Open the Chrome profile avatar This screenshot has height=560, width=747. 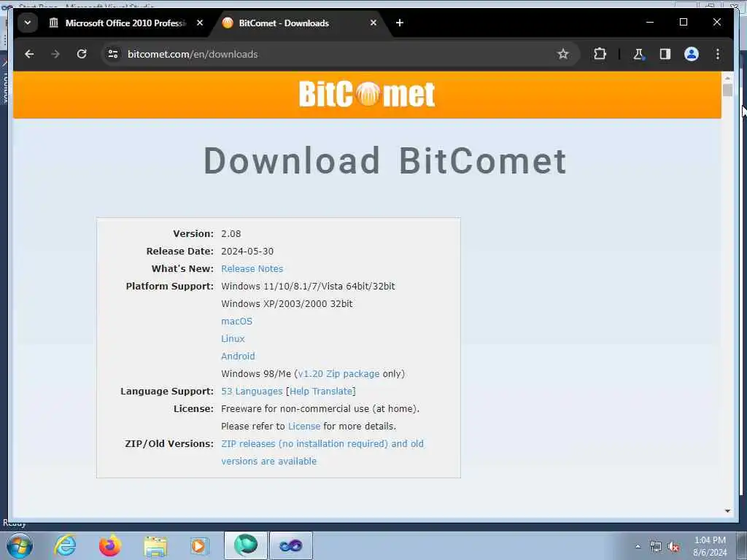point(692,54)
